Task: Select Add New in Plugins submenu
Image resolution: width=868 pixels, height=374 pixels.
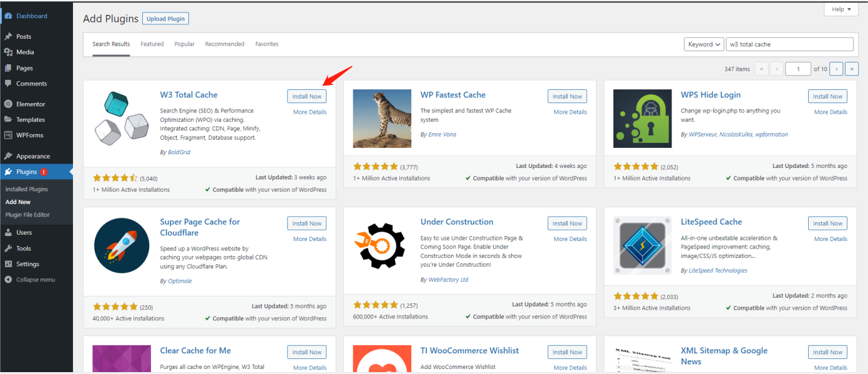Action: click(18, 202)
